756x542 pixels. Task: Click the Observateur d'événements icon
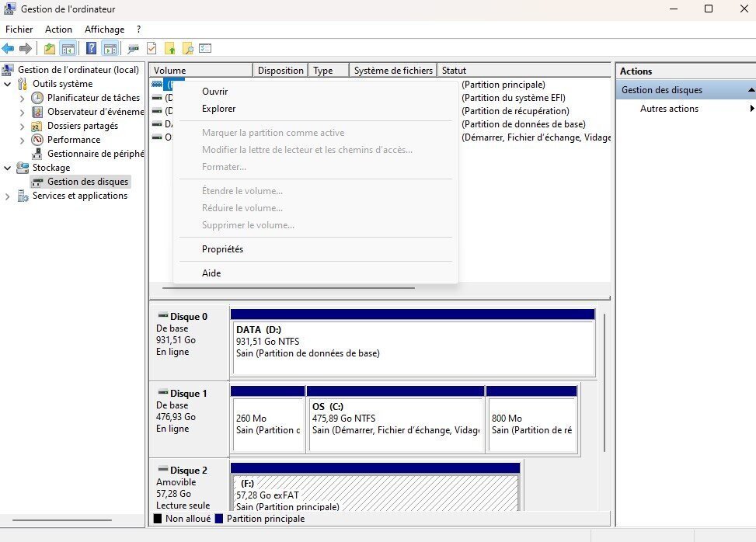pyautogui.click(x=37, y=112)
